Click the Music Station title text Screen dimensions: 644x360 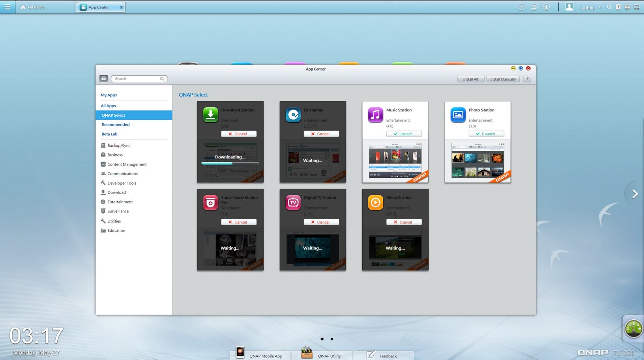pyautogui.click(x=399, y=110)
